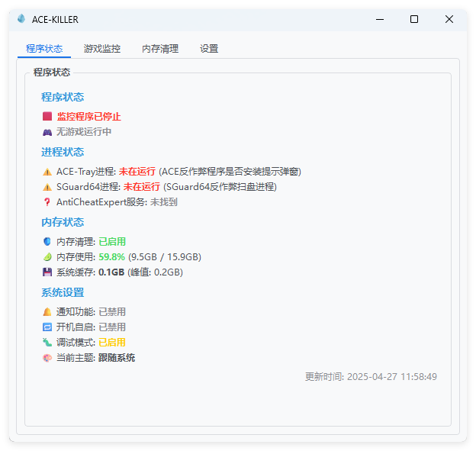Viewport: 476px width, 451px height.
Task: Click the 监控程序已停止 status text
Action: [89, 116]
